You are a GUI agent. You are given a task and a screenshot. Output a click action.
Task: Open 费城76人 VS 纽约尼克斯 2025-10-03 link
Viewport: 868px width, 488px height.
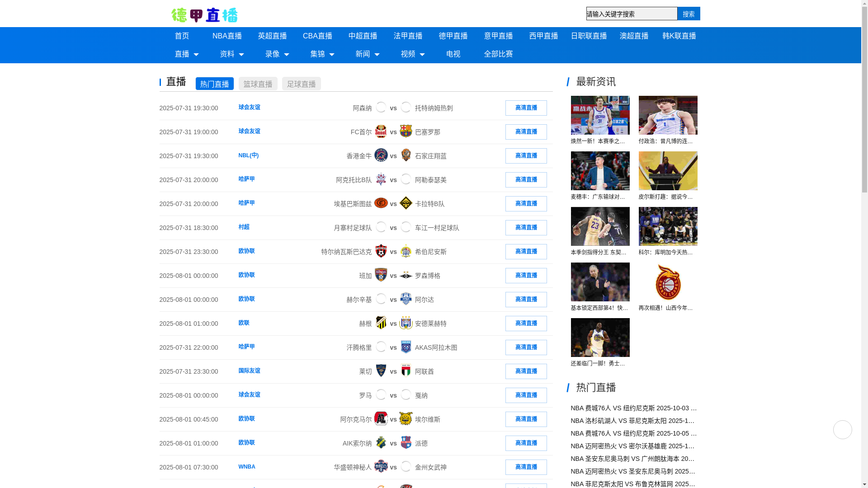pyautogui.click(x=634, y=408)
